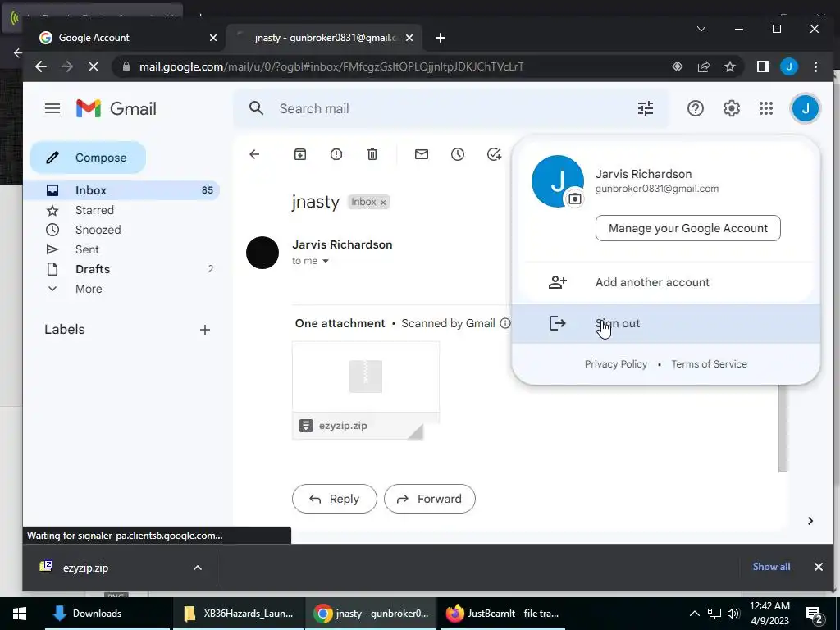
Task: Forward this email
Action: [x=429, y=499]
